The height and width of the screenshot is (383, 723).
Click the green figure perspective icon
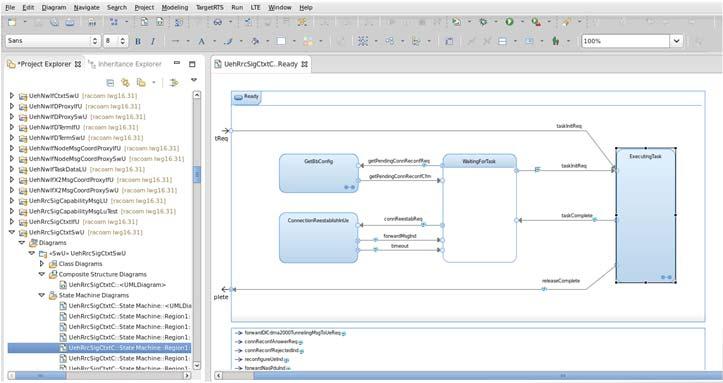click(x=556, y=41)
